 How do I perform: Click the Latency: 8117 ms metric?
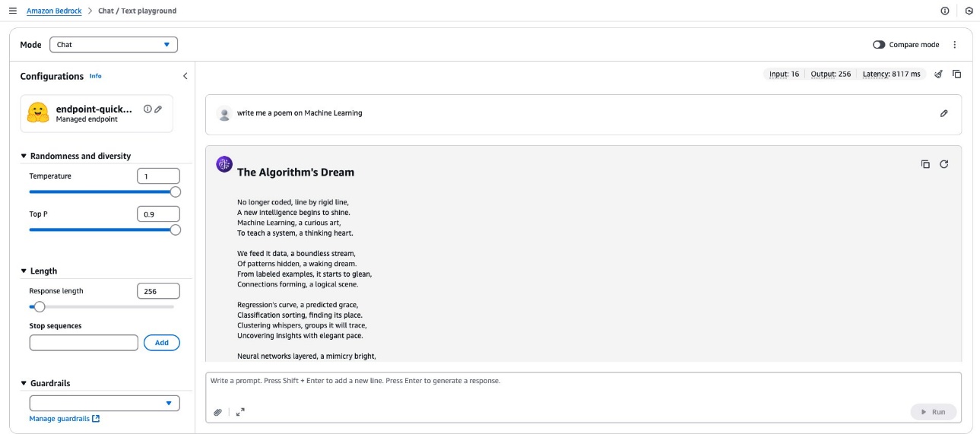[x=891, y=74]
